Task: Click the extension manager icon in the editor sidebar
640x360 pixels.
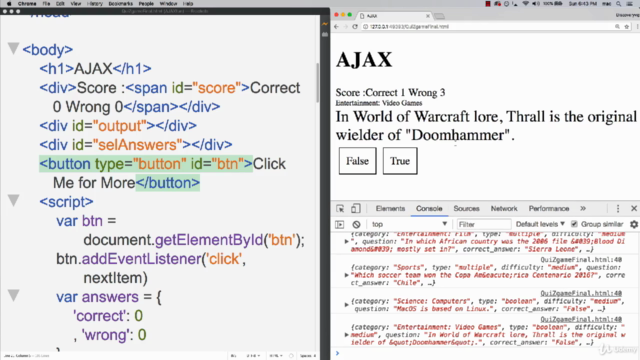Action: coord(325,35)
